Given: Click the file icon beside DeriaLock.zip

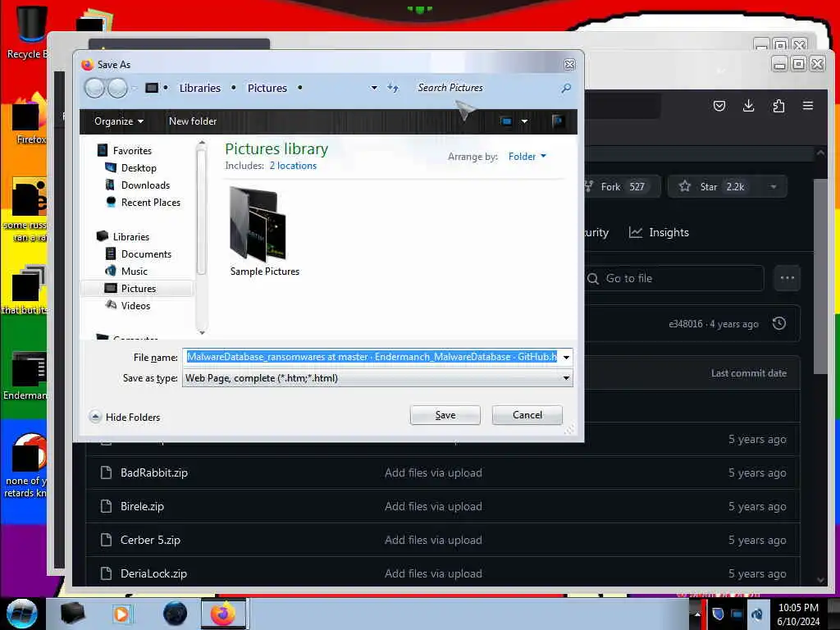Looking at the screenshot, I should 106,573.
